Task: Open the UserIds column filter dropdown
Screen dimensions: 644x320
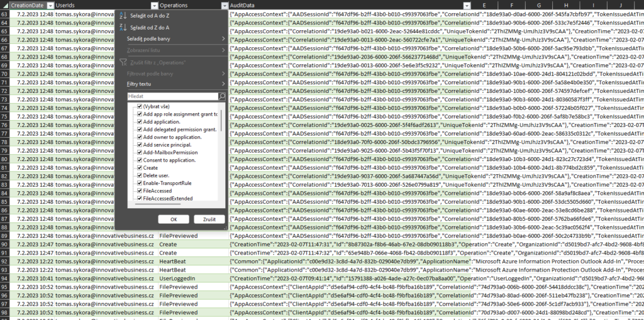Action: [x=155, y=6]
